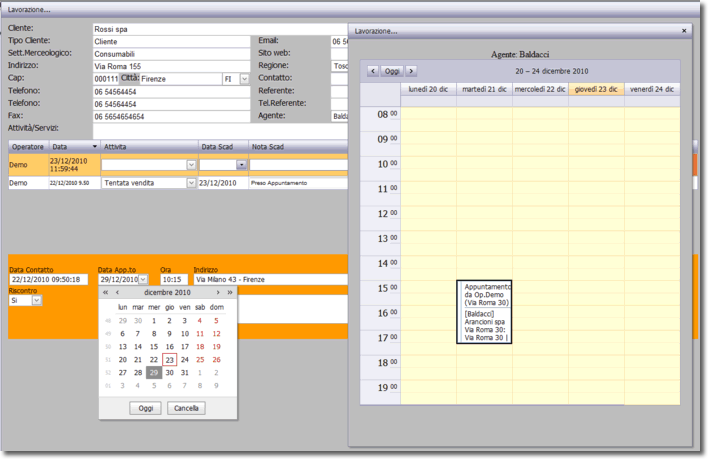The width and height of the screenshot is (708, 459).
Task: Go to next month in date picker
Action: coord(218,292)
